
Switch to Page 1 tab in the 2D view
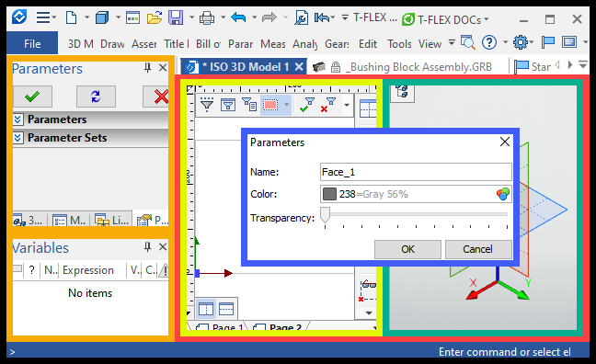(222, 326)
